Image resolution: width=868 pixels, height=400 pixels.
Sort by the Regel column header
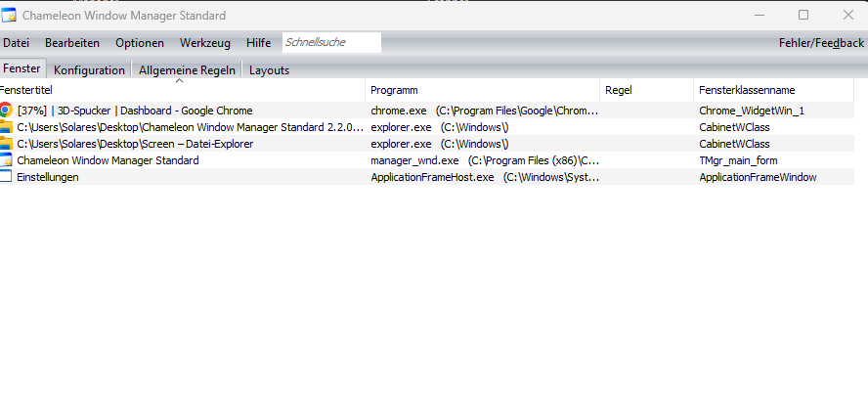[x=646, y=90]
